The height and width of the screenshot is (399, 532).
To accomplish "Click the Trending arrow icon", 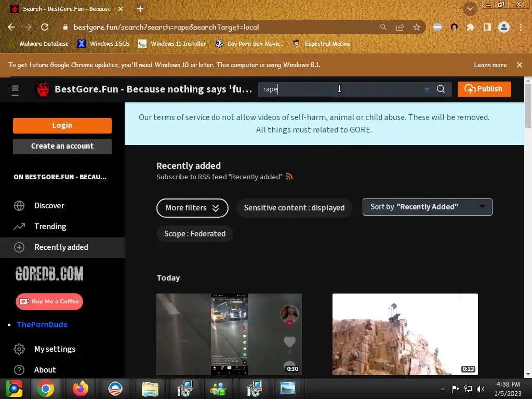I will tap(19, 227).
